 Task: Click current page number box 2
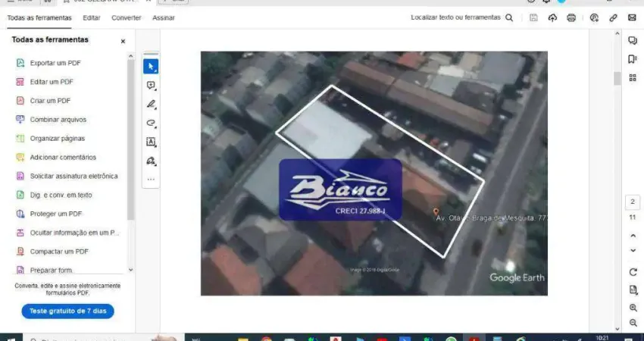click(633, 202)
